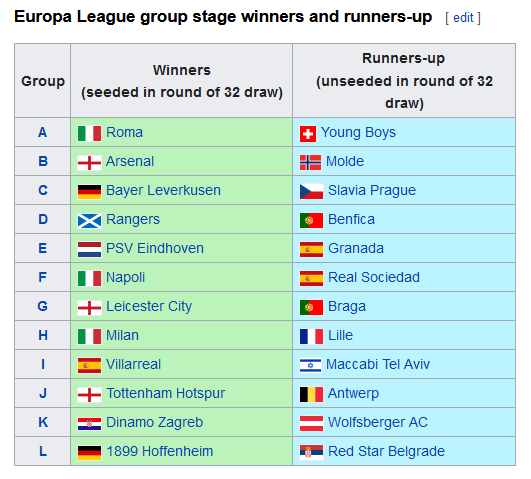The image size is (531, 479).
Task: Click the Swiss flag icon beside Young Boys
Action: point(307,133)
